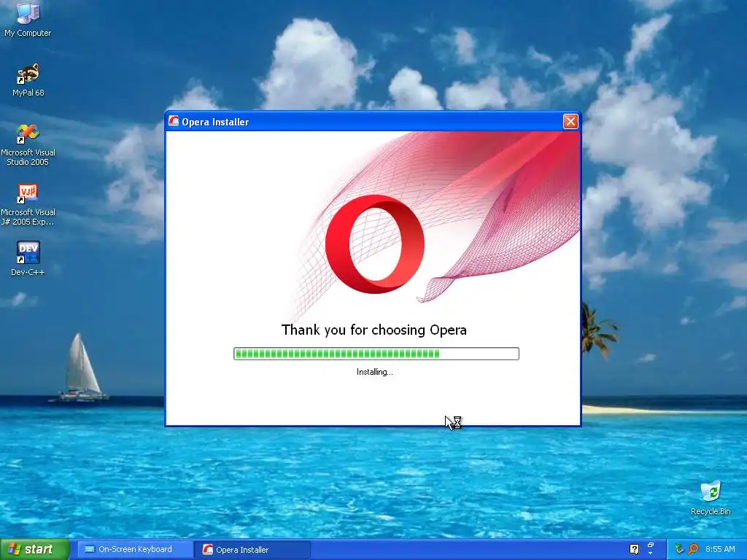Viewport: 747px width, 560px height.
Task: Select the Recycle Bin icon
Action: coord(711,497)
